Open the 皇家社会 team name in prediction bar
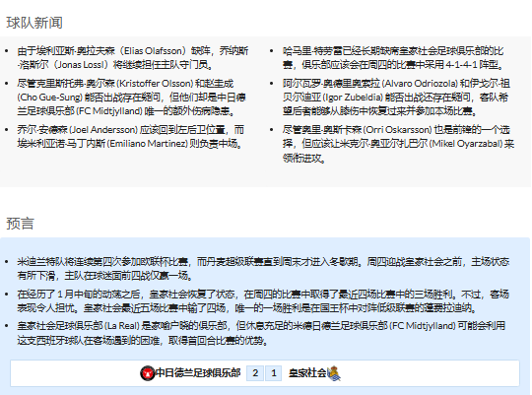The width and height of the screenshot is (532, 395). pyautogui.click(x=307, y=373)
